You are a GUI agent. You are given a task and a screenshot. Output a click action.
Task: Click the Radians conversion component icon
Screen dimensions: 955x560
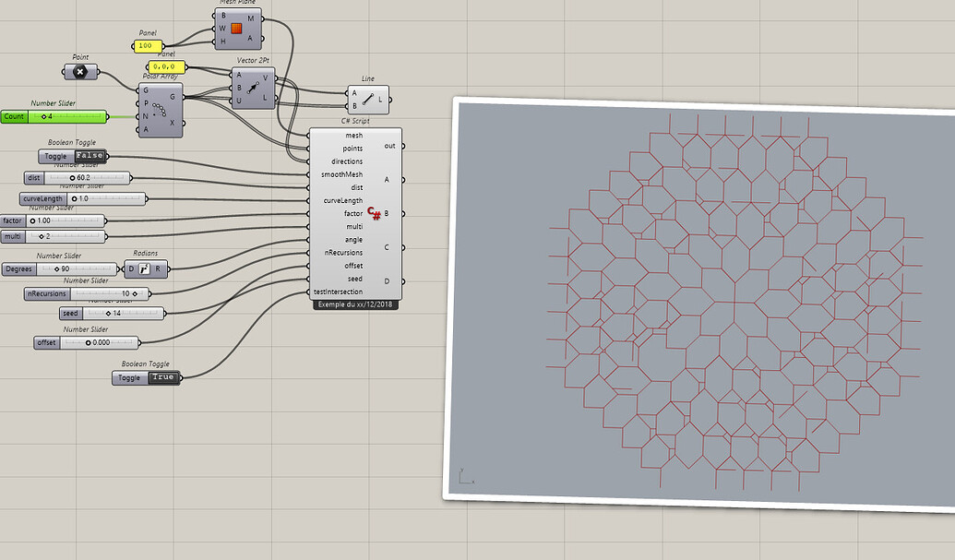[143, 269]
